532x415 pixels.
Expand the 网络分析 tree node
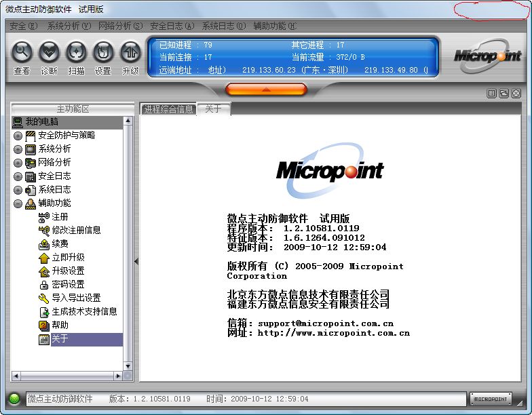(18, 163)
